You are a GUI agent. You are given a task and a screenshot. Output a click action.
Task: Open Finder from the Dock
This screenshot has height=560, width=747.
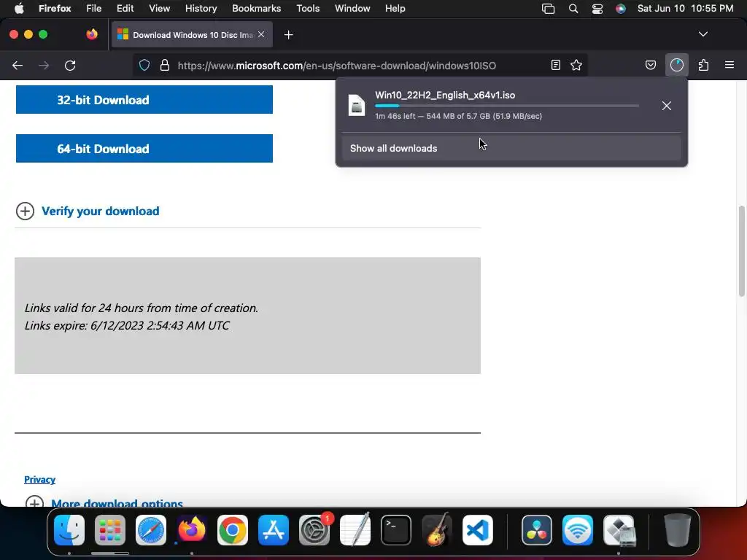click(69, 530)
